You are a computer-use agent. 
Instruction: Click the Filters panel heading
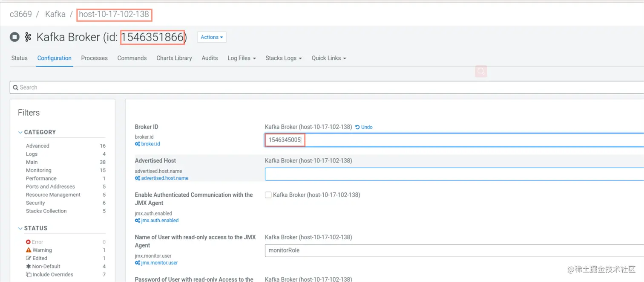click(29, 113)
